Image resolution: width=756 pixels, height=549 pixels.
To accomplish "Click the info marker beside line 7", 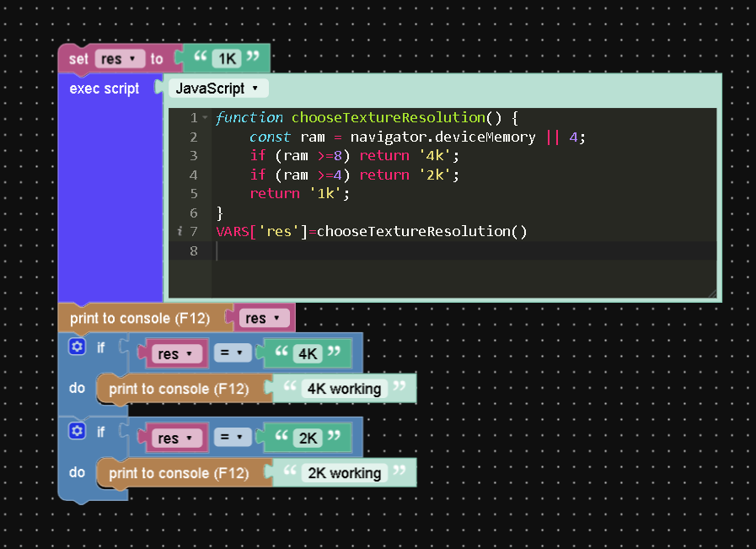I will click(x=180, y=232).
